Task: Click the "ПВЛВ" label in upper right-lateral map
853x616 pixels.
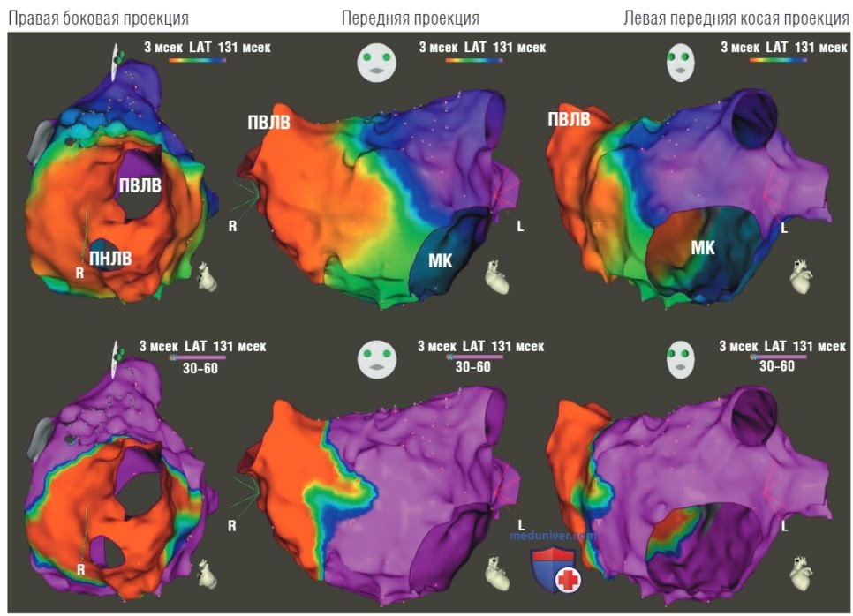Action: [140, 186]
